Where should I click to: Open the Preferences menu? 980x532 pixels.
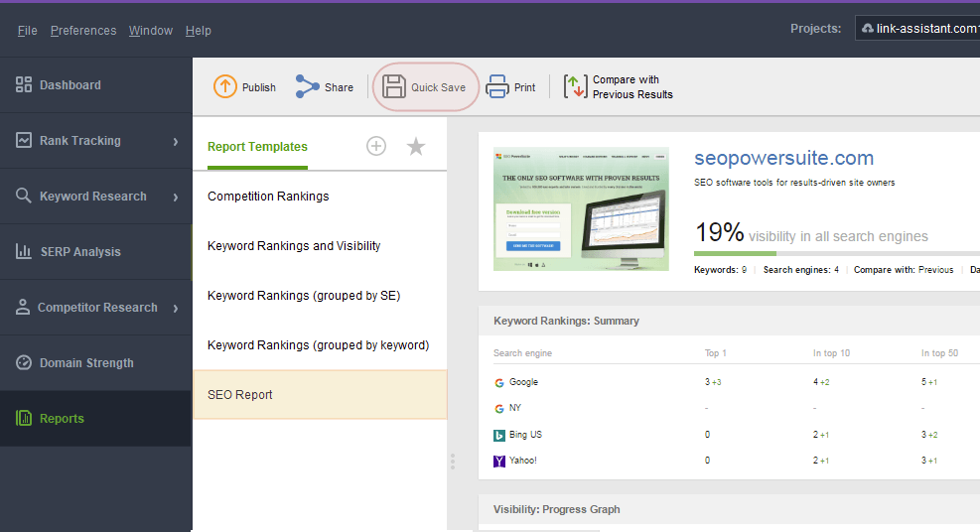83,31
